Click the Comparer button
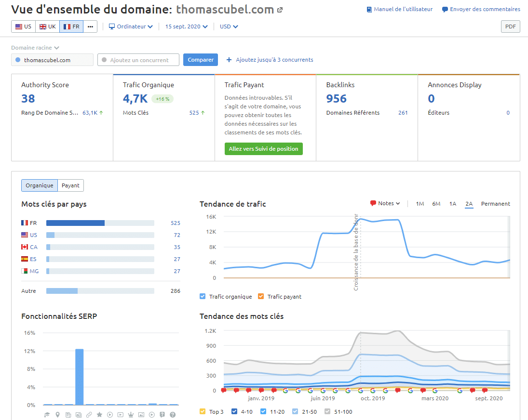This screenshot has width=528, height=420. (201, 60)
